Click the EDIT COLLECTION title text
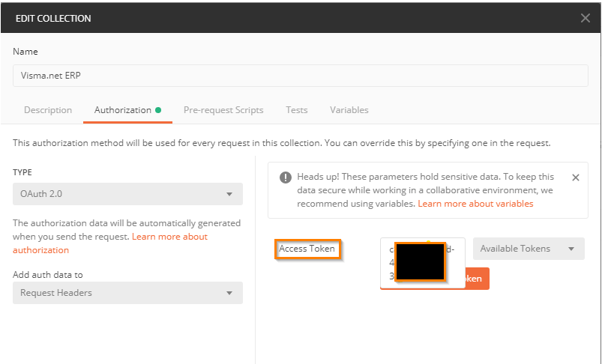This screenshot has height=364, width=602. coord(53,19)
